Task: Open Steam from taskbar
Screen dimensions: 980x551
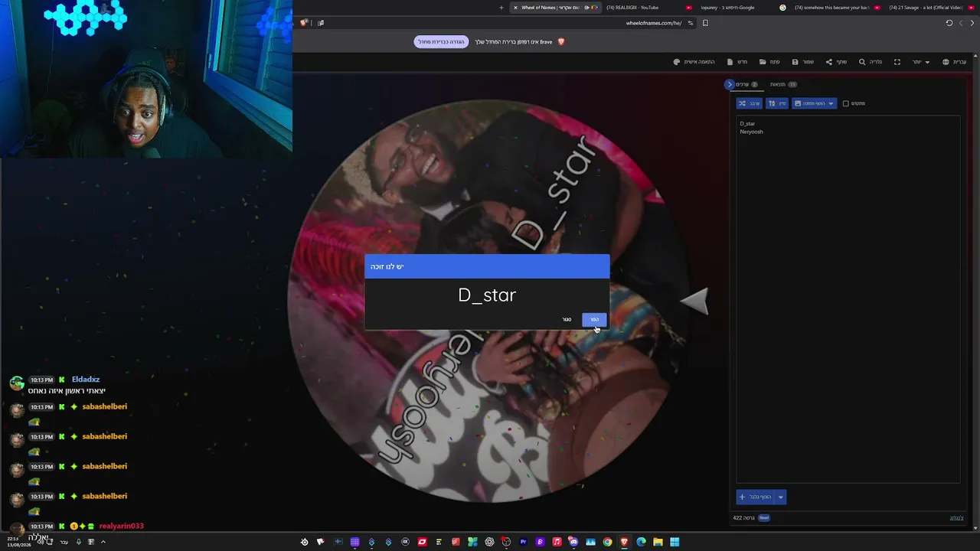Action: pos(304,542)
